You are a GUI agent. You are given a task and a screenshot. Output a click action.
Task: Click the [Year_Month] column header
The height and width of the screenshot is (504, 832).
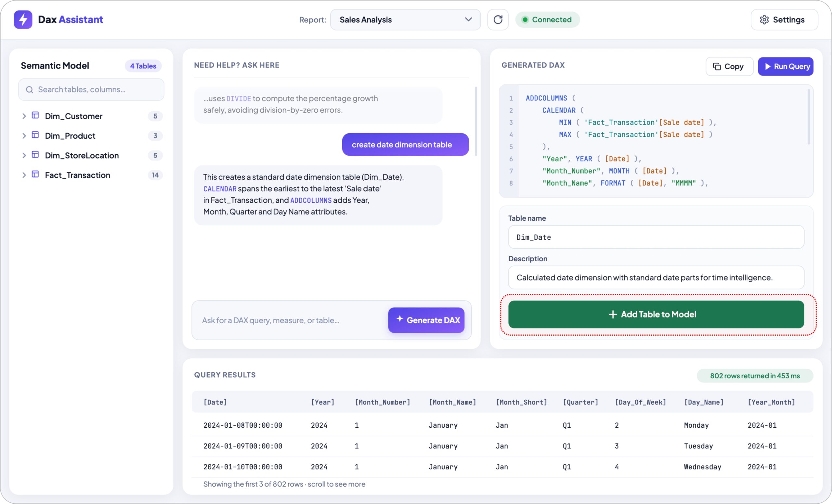[x=771, y=402]
